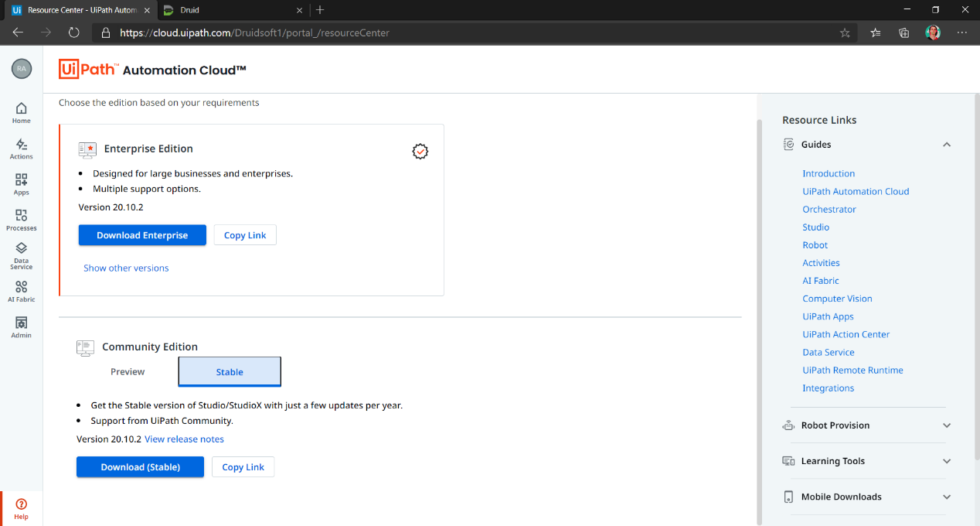The width and height of the screenshot is (980, 526).
Task: Click the Community Edition monitor icon
Action: click(x=85, y=347)
